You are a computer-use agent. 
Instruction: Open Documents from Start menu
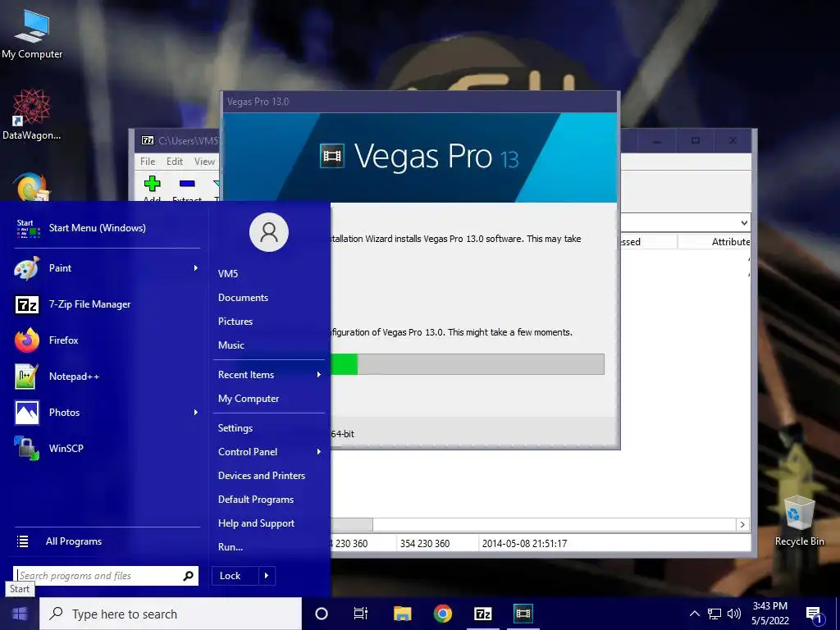[x=243, y=298]
